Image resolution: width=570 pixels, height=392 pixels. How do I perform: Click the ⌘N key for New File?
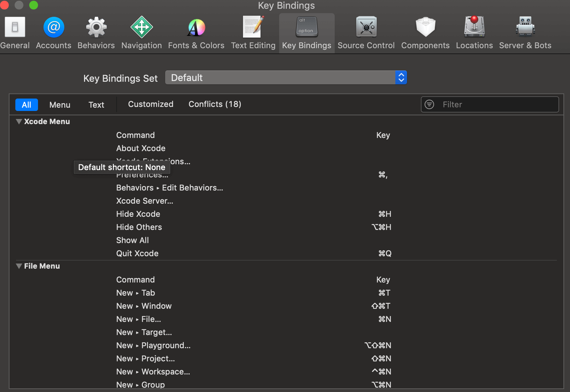(385, 319)
